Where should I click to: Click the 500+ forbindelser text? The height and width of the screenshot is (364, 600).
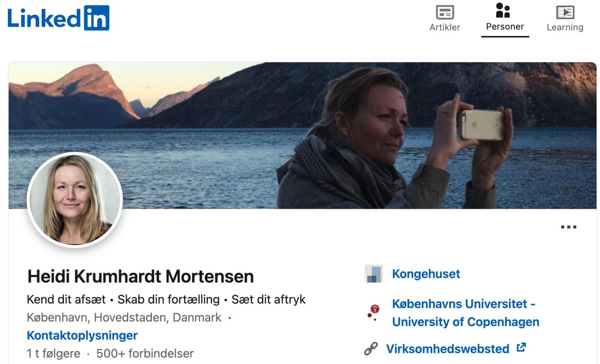pos(145,353)
